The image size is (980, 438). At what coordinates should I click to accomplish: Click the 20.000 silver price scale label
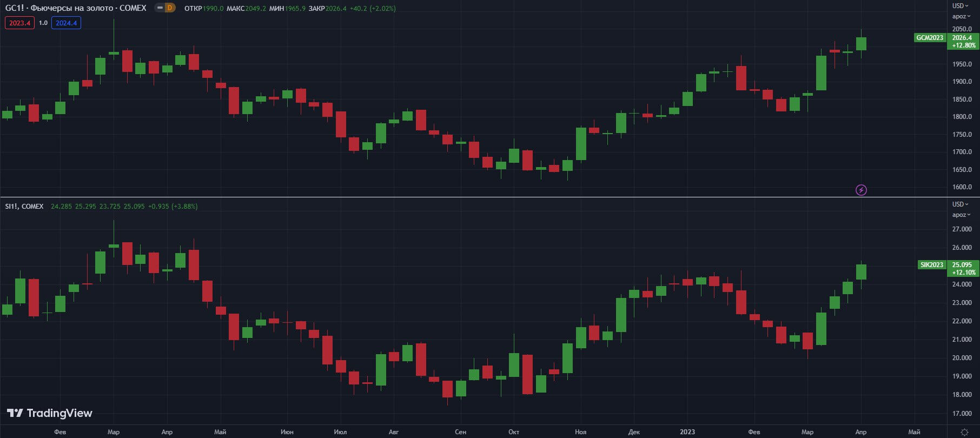pos(962,358)
